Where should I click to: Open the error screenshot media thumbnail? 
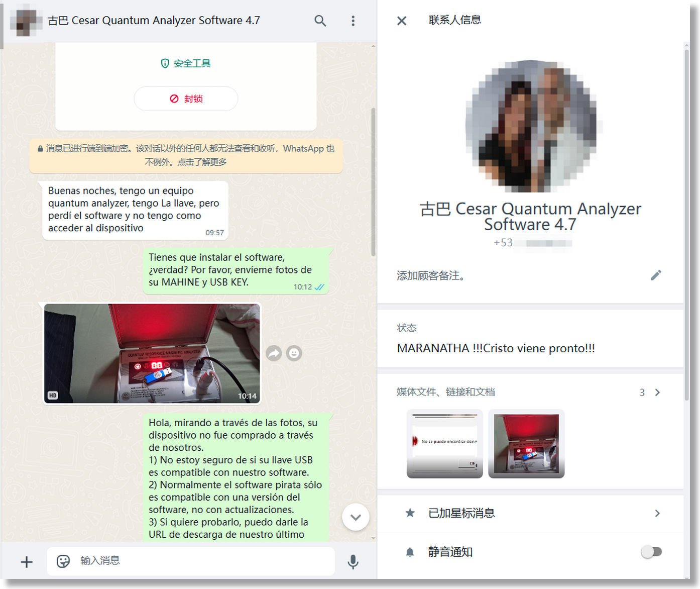point(444,443)
